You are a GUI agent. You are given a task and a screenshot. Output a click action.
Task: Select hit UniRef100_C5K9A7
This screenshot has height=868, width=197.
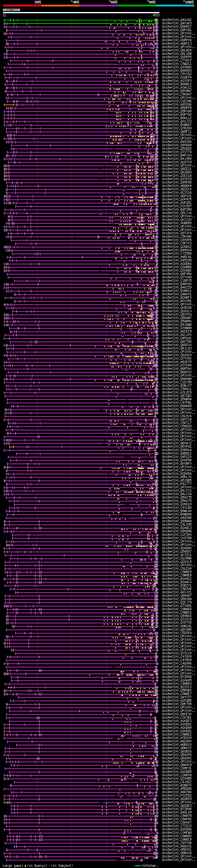pos(177,94)
